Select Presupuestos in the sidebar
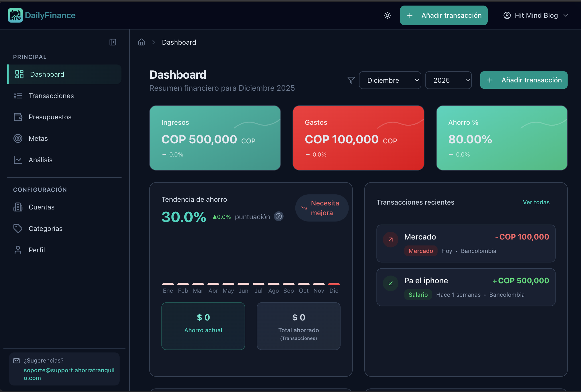This screenshot has width=581, height=392. 50,117
